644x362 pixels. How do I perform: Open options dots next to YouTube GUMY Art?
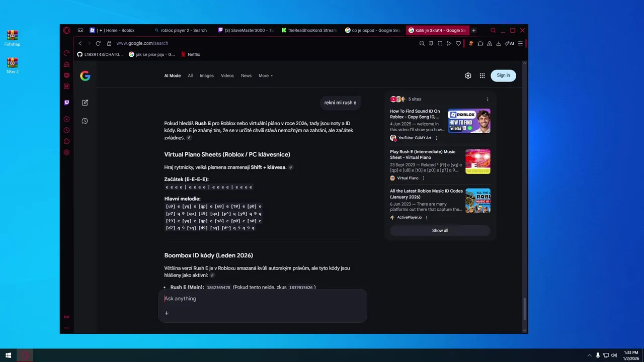click(436, 138)
